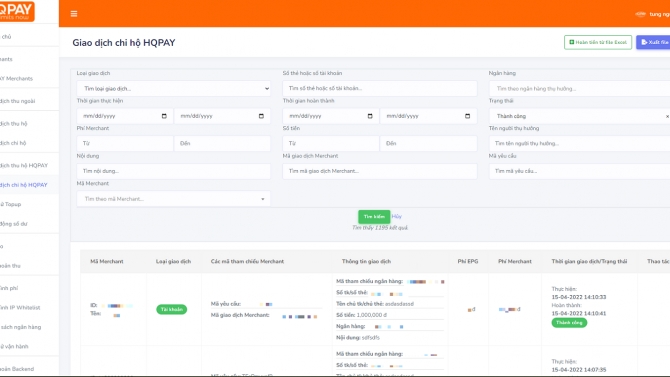Image resolution: width=670 pixels, height=377 pixels.
Task: Click Các mã tham chiếu Merchant header
Action: tap(247, 262)
